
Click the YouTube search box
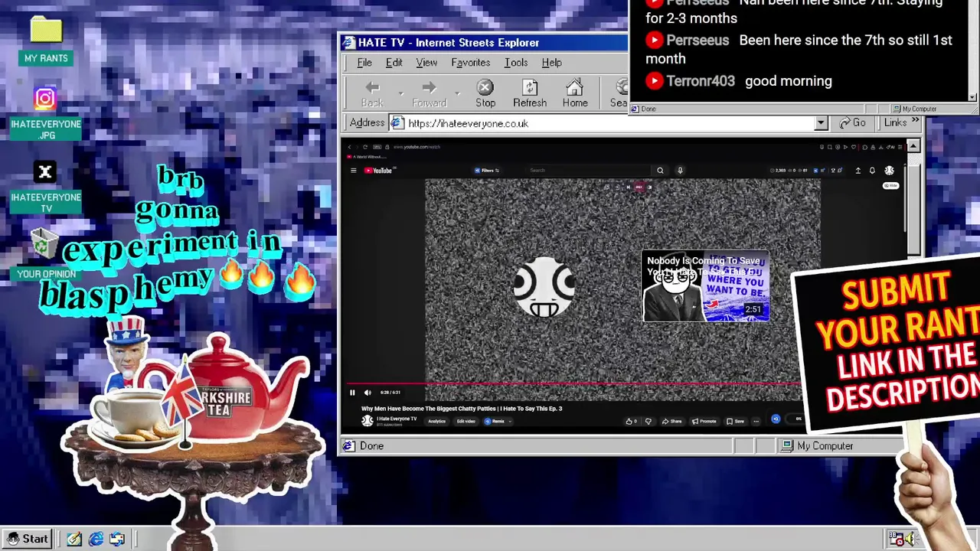click(590, 171)
